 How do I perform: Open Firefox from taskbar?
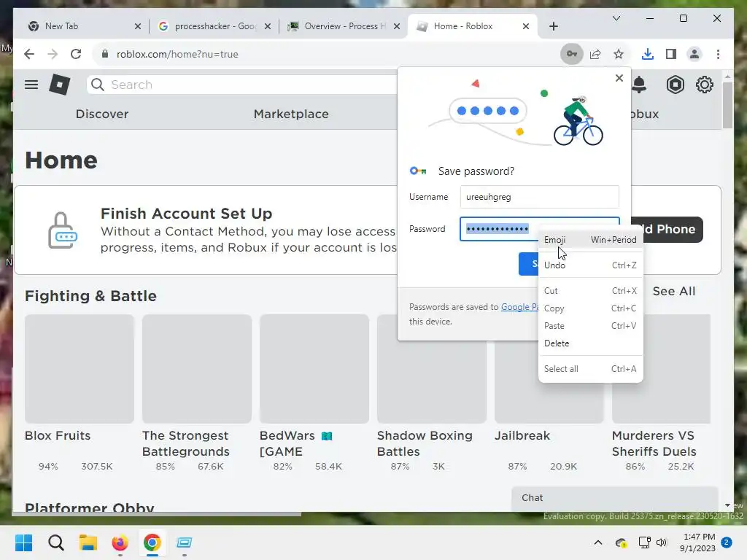pyautogui.click(x=120, y=542)
